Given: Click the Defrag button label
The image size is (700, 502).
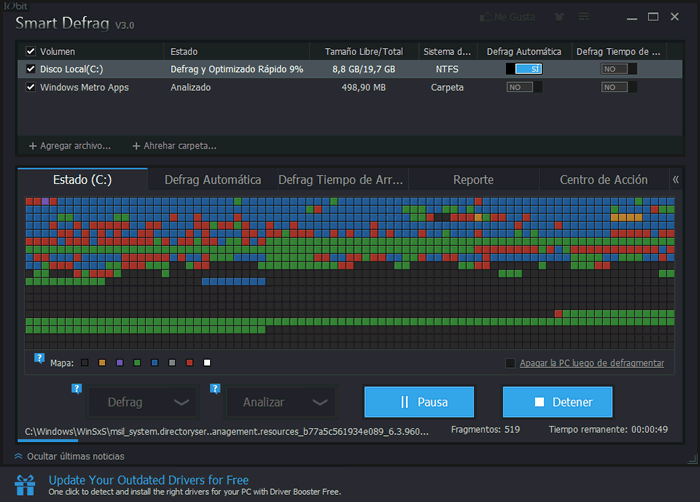Looking at the screenshot, I should [125, 402].
